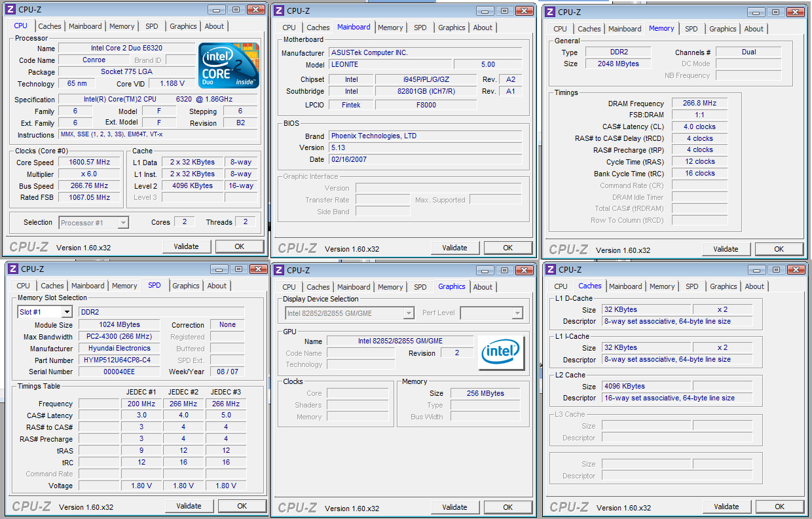Click the Rated FSB value '1067.05 MHz'
Screen dimensions: 812x519
click(x=90, y=197)
